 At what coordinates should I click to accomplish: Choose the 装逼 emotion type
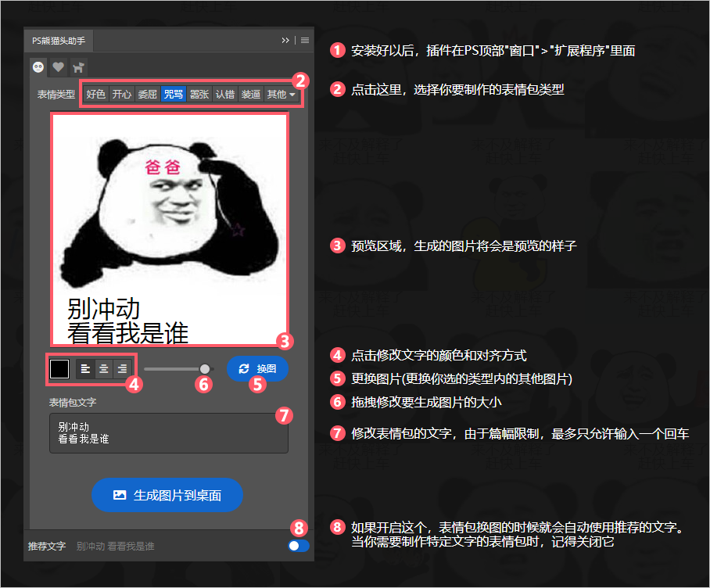(251, 94)
